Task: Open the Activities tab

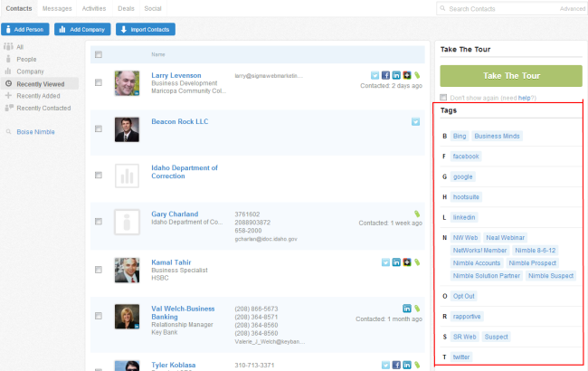Action: (94, 8)
